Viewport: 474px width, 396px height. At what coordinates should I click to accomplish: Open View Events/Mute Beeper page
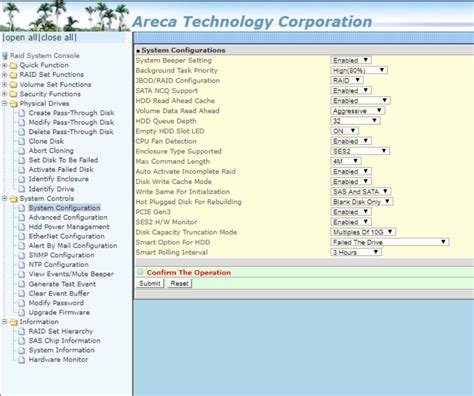pos(71,274)
